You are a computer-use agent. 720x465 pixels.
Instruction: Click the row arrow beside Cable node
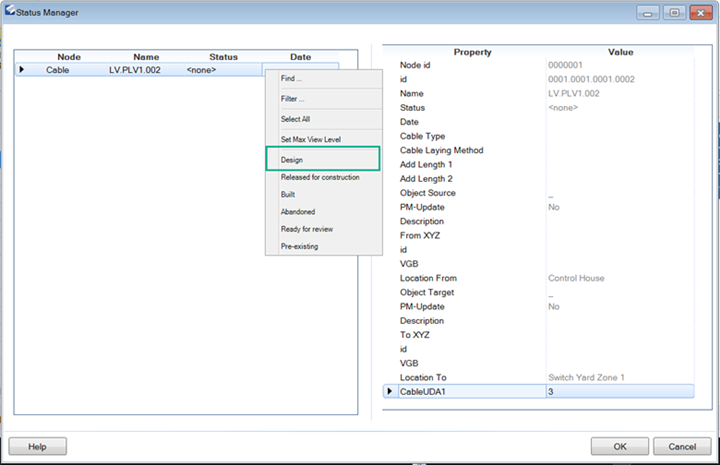[22, 70]
